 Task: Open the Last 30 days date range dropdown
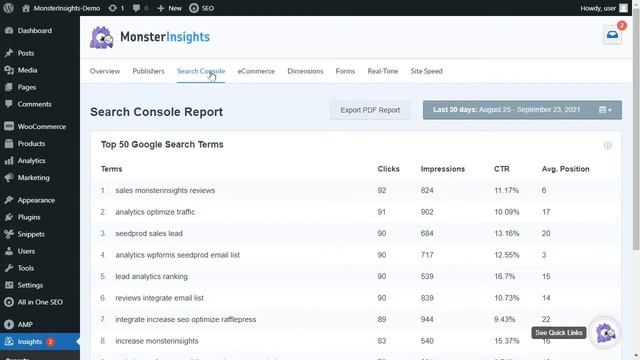[x=522, y=110]
